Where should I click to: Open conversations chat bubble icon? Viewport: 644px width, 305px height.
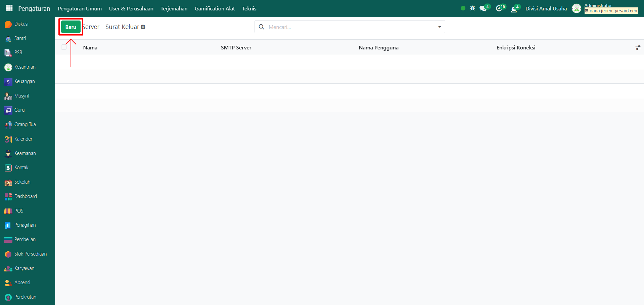tap(483, 9)
